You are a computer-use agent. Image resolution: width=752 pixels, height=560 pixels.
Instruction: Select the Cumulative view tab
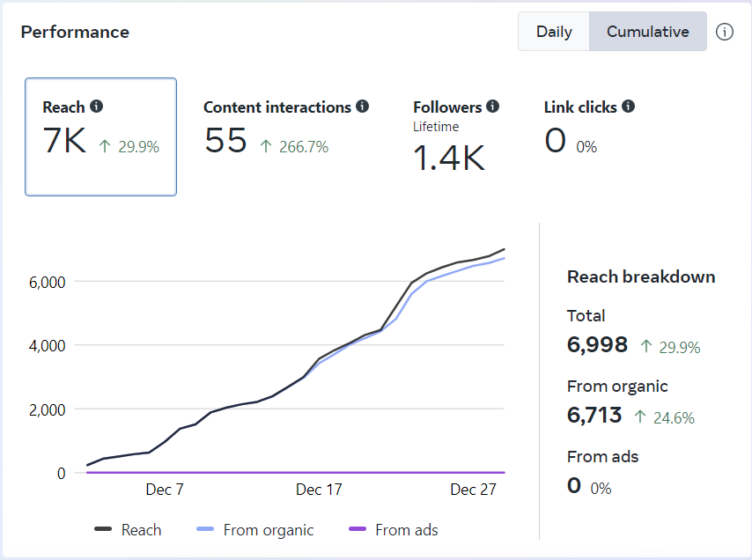click(x=647, y=32)
